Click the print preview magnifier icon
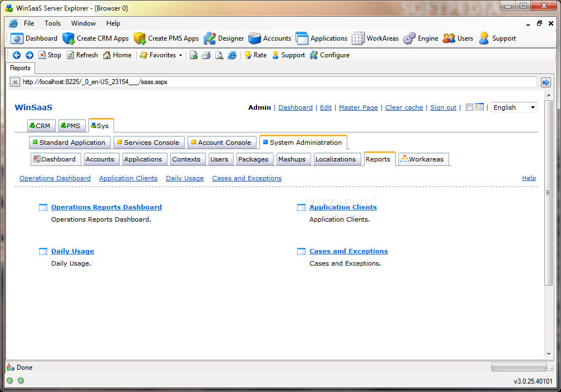The width and height of the screenshot is (561, 392). (x=219, y=55)
